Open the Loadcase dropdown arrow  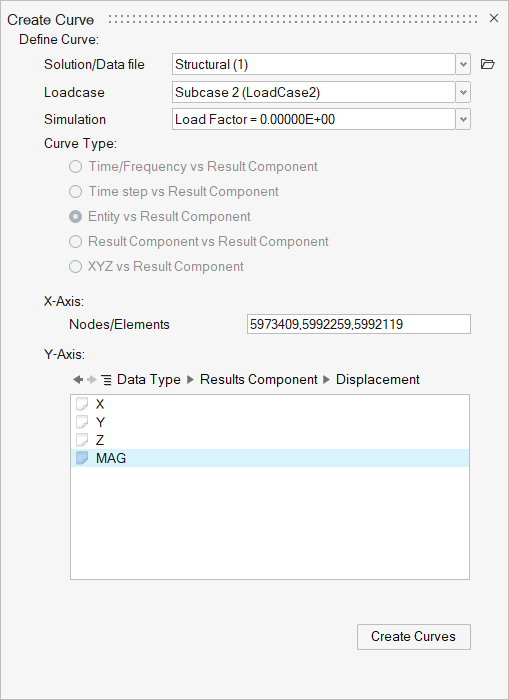pyautogui.click(x=463, y=92)
